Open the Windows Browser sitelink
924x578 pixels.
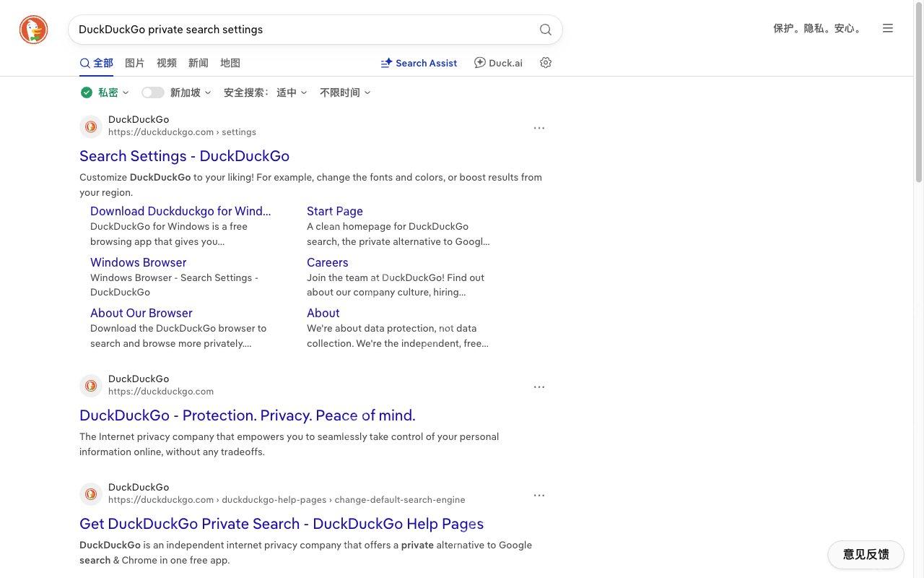[x=139, y=262]
